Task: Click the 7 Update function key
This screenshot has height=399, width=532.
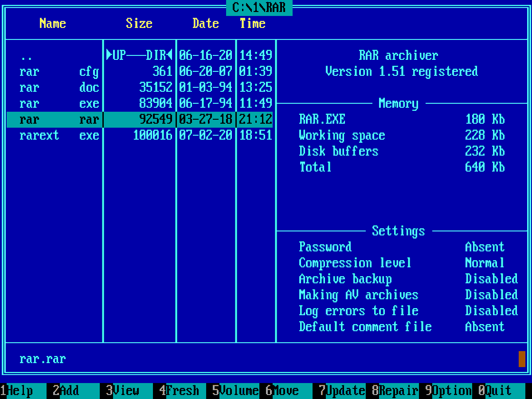Action: pos(342,391)
